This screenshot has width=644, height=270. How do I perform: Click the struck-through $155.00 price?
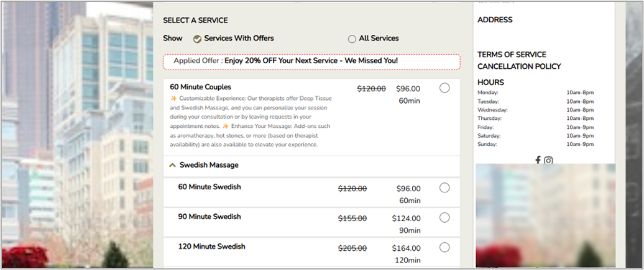click(x=352, y=218)
